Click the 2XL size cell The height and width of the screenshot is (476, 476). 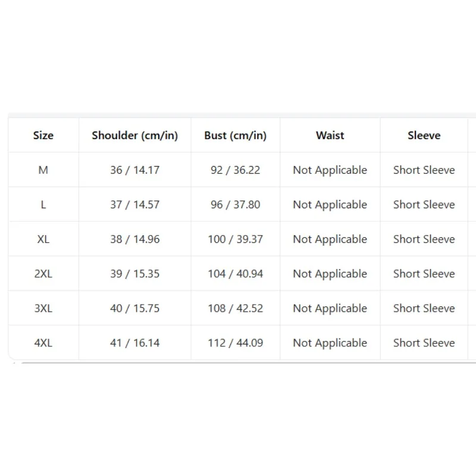pos(43,274)
